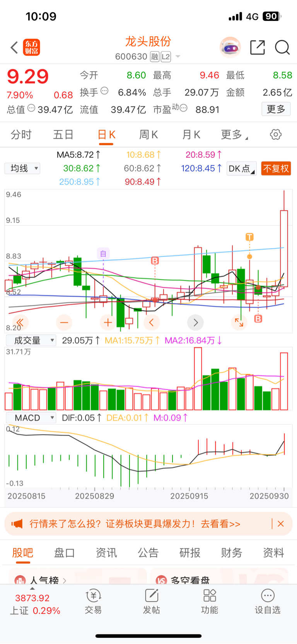Select the 日K tab
The width and height of the screenshot is (297, 644).
click(106, 135)
